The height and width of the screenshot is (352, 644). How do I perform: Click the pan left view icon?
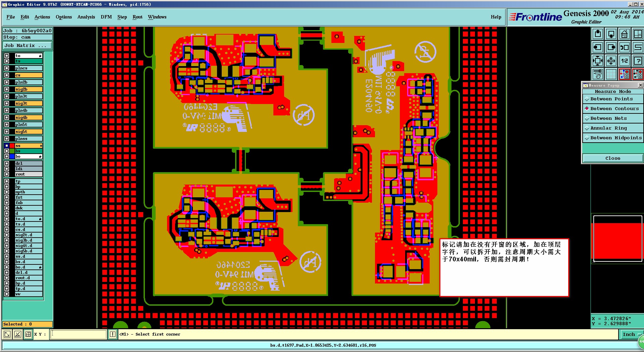pyautogui.click(x=598, y=47)
